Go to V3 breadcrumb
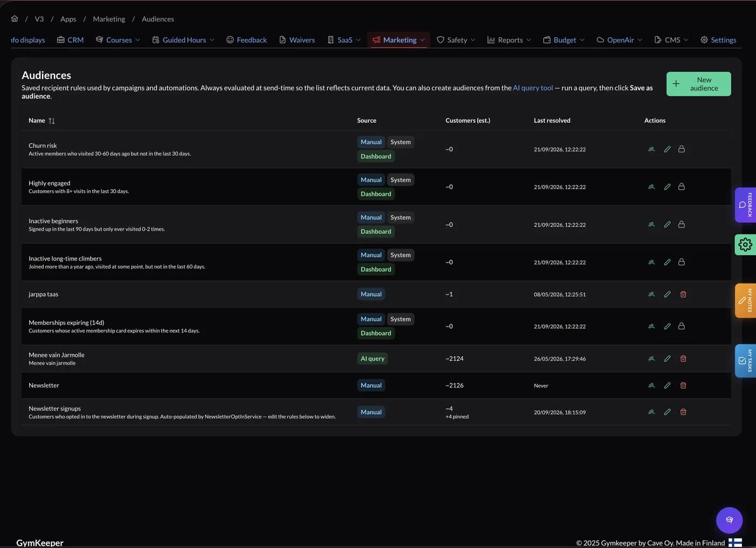 click(x=39, y=19)
